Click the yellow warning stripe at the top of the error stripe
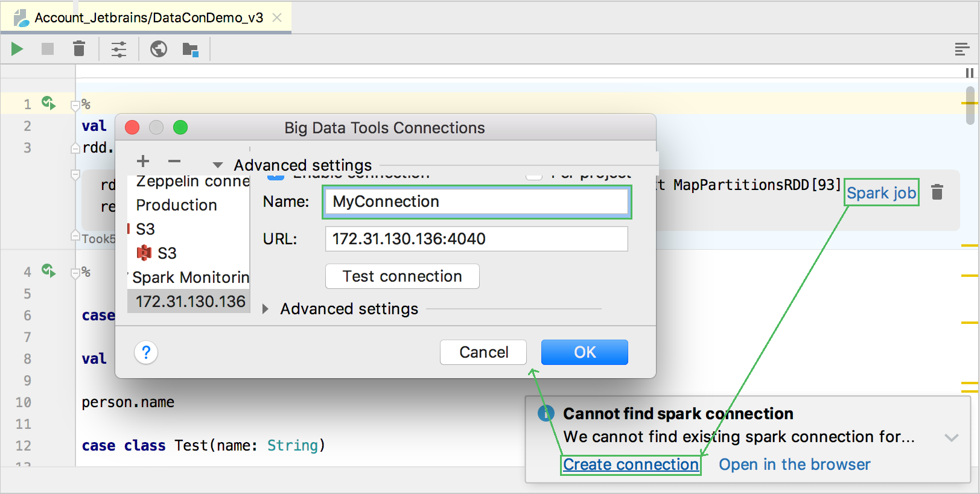Viewport: 980px width, 494px height. [x=970, y=103]
